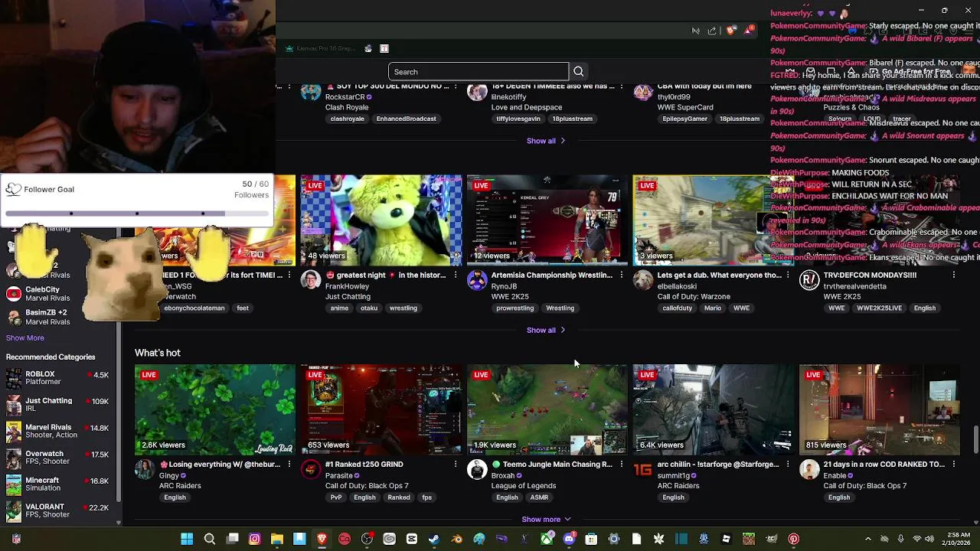Open options menu for Teemo Jungle Main stream
The image size is (980, 551).
[x=622, y=465]
